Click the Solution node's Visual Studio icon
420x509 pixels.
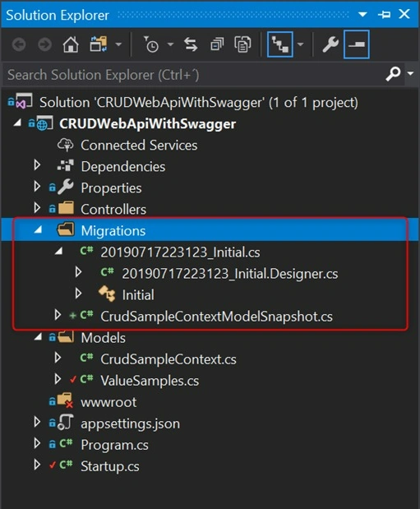tap(24, 101)
